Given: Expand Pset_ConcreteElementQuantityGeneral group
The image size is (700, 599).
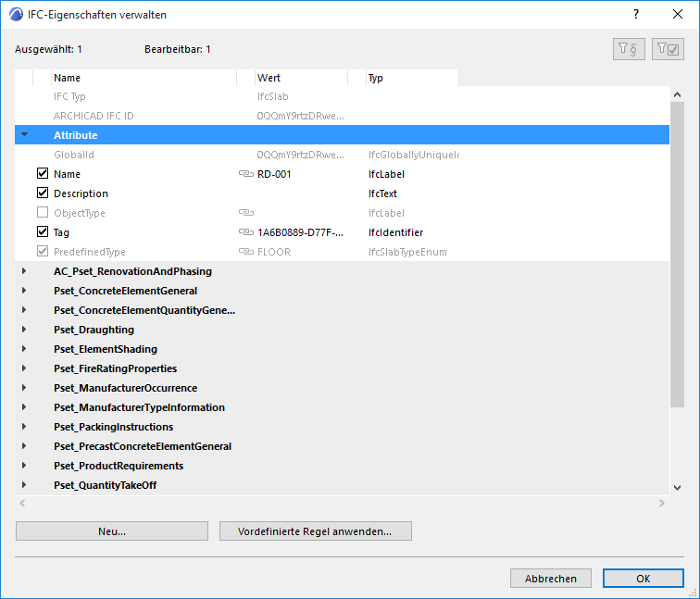Looking at the screenshot, I should 24,310.
